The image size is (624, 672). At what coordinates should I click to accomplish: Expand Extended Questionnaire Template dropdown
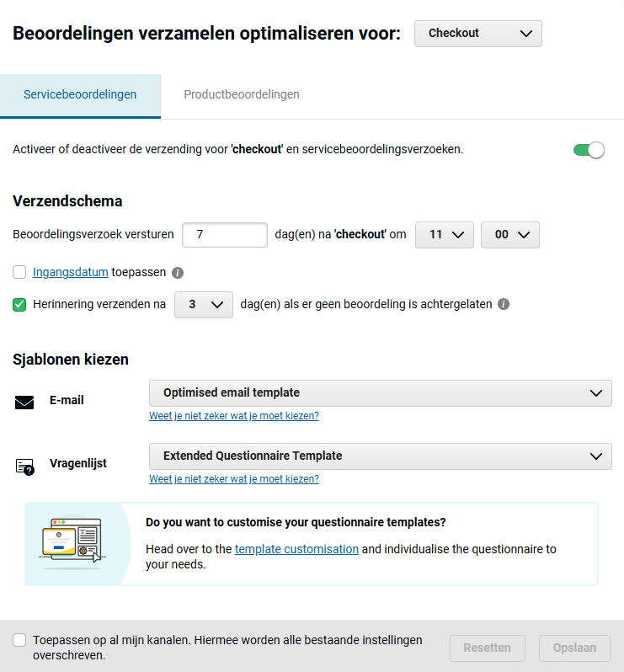click(x=380, y=456)
